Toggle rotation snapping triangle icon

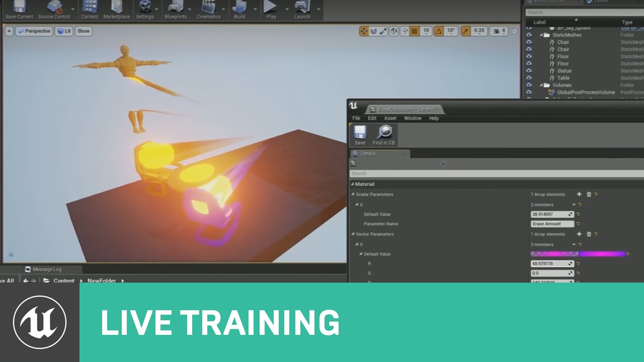tap(439, 31)
